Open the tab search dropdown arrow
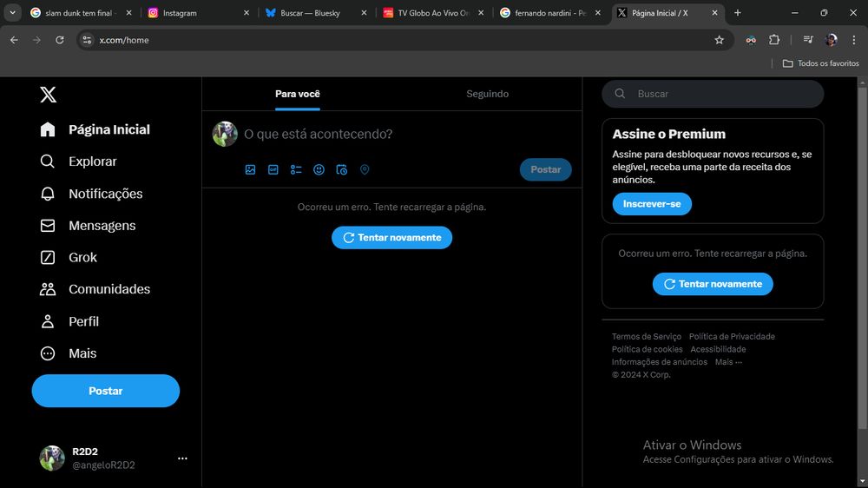Screen dimensions: 868x488 (12, 13)
